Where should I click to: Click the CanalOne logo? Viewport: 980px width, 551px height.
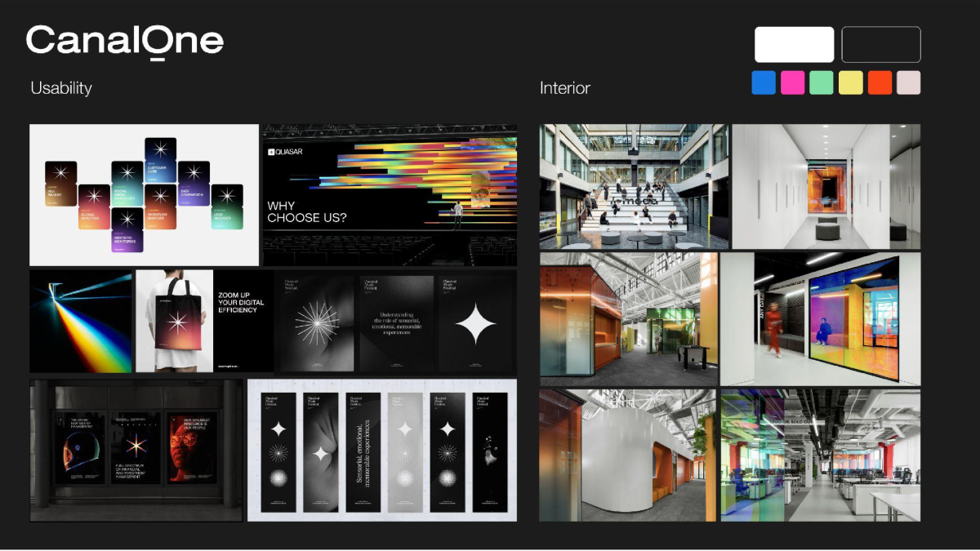point(125,42)
